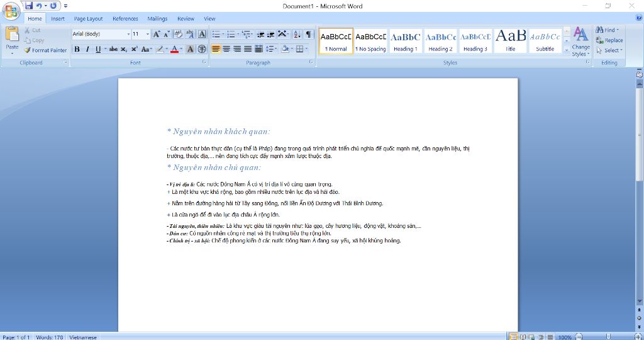Image resolution: width=644 pixels, height=340 pixels.
Task: Open the References tab
Action: click(125, 18)
